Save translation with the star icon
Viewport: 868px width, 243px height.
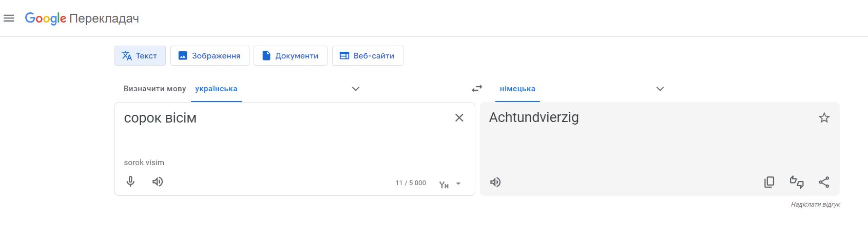[x=824, y=118]
